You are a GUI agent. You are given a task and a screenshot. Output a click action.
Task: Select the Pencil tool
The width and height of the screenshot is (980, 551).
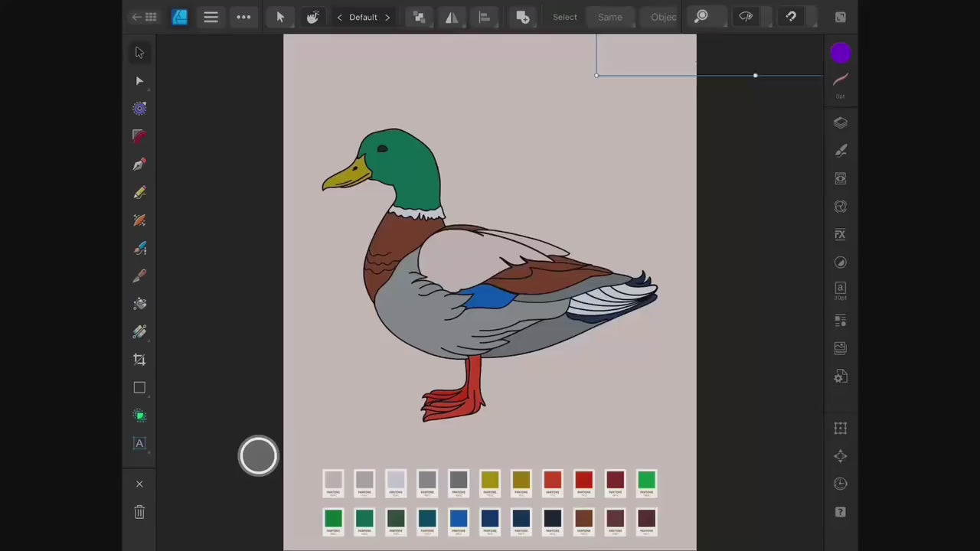point(139,193)
